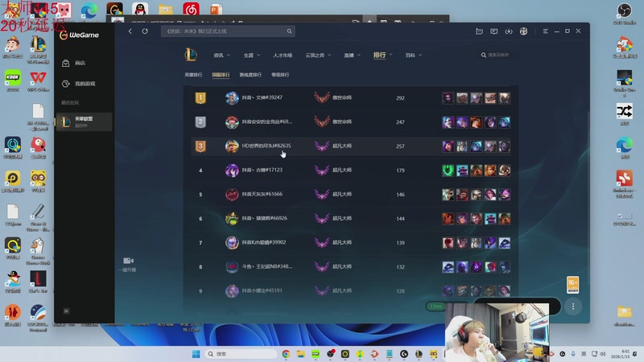Viewport: 644px width, 362px height.
Task: Open the WeGame download manager icon
Action: (x=509, y=31)
